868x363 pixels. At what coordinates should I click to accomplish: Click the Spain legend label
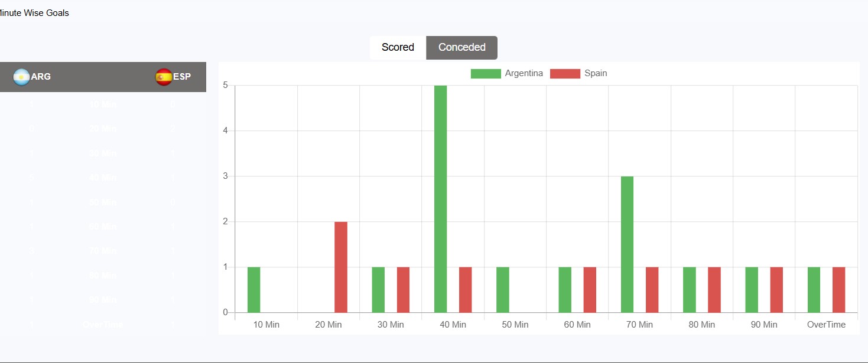coord(596,74)
